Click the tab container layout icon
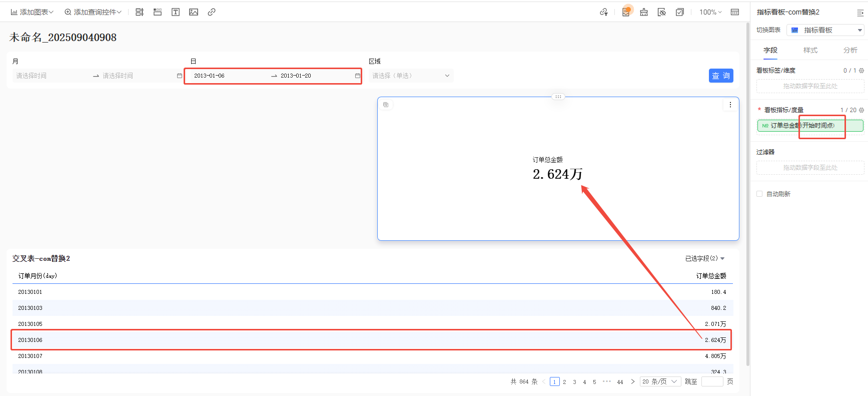Viewport: 868px width, 396px height. pyautogui.click(x=158, y=12)
